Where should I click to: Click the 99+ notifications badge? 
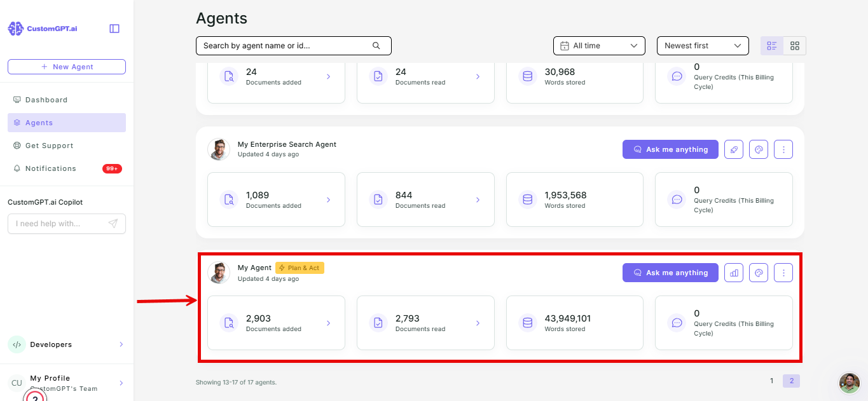(112, 168)
